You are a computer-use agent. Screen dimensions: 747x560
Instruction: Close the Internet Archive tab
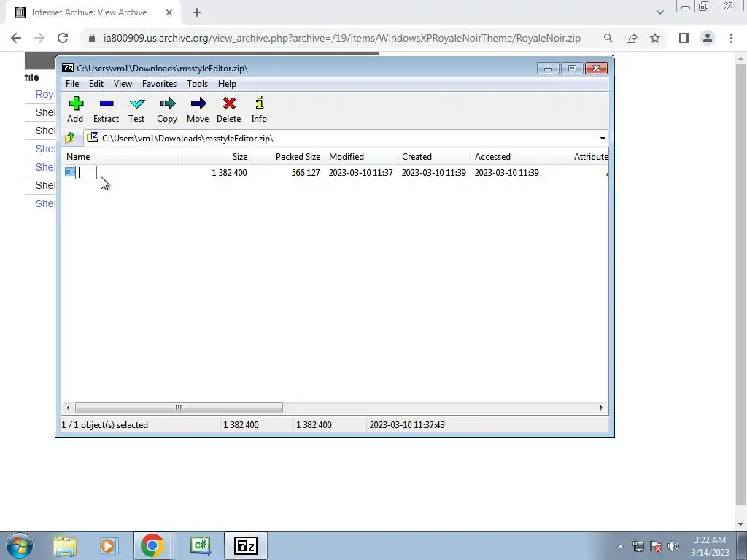pyautogui.click(x=169, y=12)
